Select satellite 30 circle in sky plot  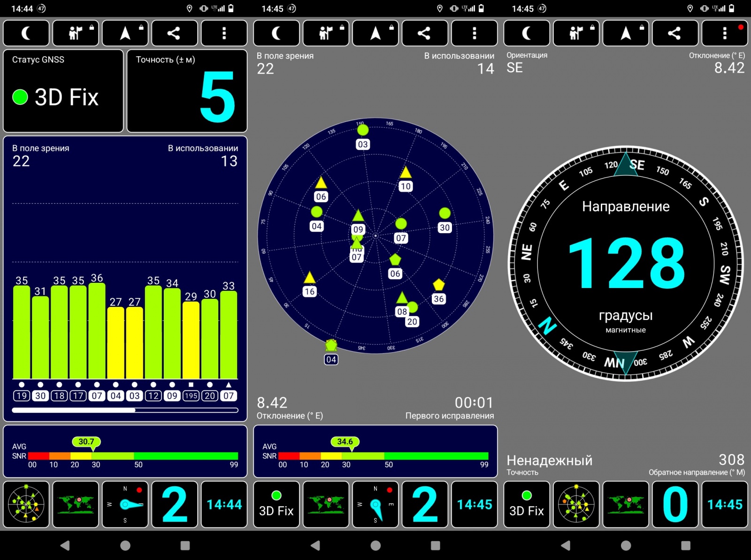point(444,220)
